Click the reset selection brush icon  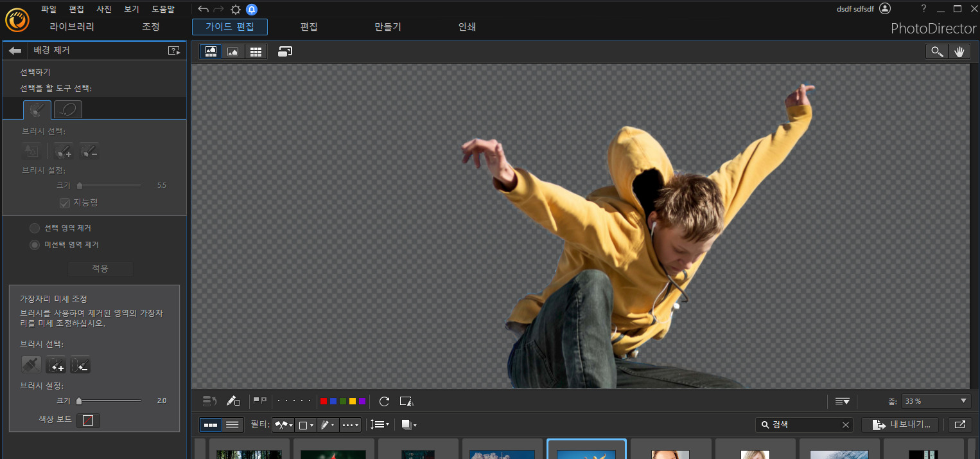click(x=31, y=152)
